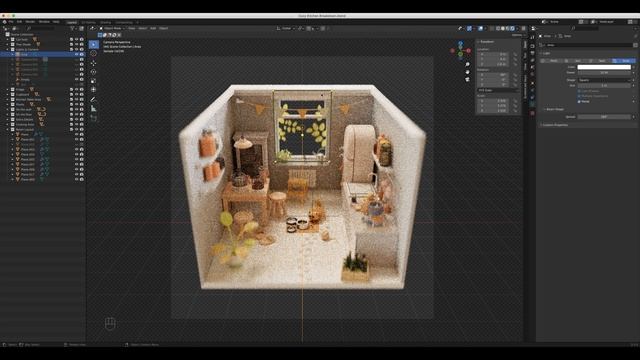Open the Scene properties tab
The width and height of the screenshot is (640, 360).
(532, 68)
